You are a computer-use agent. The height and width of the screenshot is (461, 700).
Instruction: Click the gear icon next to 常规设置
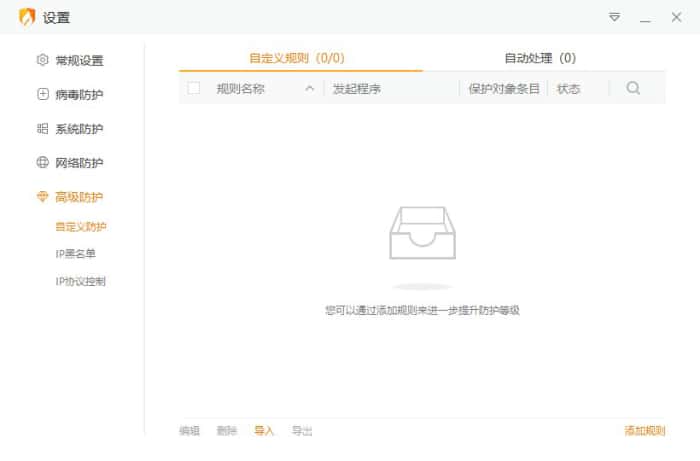tap(42, 60)
